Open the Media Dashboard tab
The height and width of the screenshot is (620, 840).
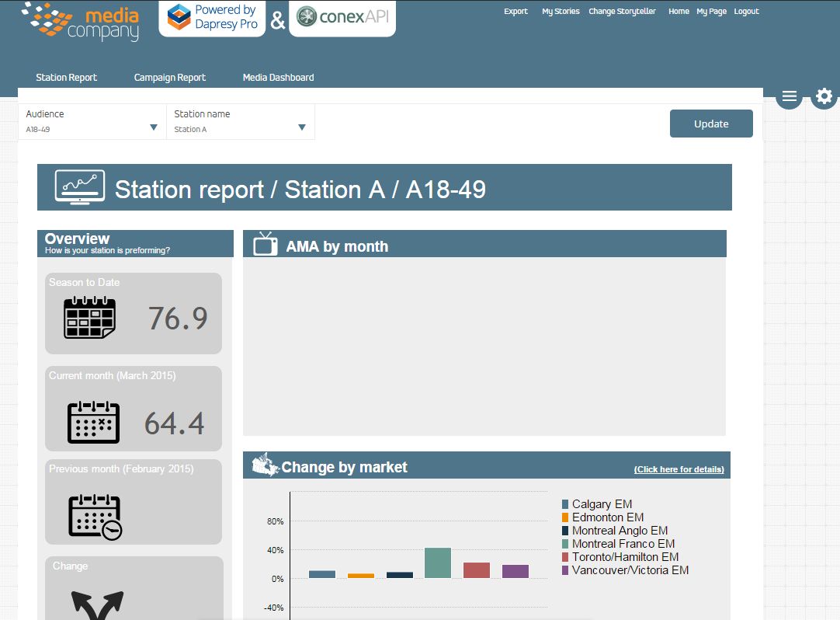[278, 77]
